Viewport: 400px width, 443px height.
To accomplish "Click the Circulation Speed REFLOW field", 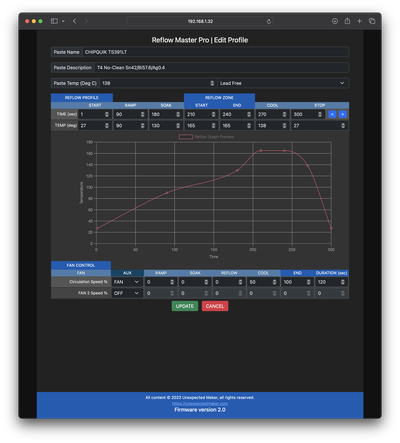I will pyautogui.click(x=229, y=282).
